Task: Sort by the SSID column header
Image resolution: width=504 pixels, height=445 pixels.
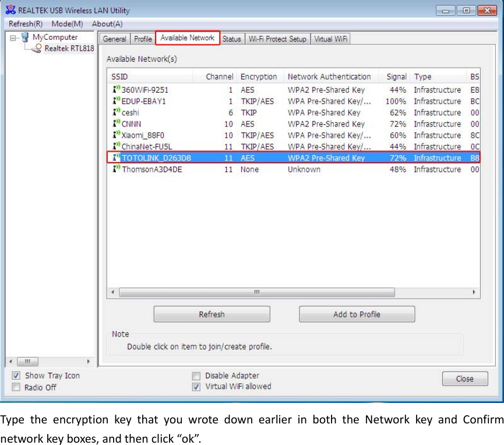Action: coord(150,76)
